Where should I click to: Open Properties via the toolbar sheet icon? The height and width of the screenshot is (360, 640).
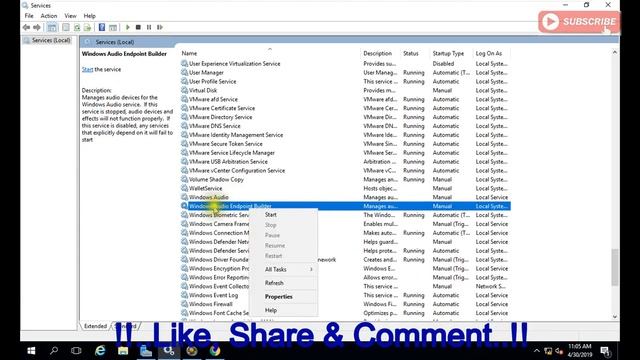coord(66,27)
